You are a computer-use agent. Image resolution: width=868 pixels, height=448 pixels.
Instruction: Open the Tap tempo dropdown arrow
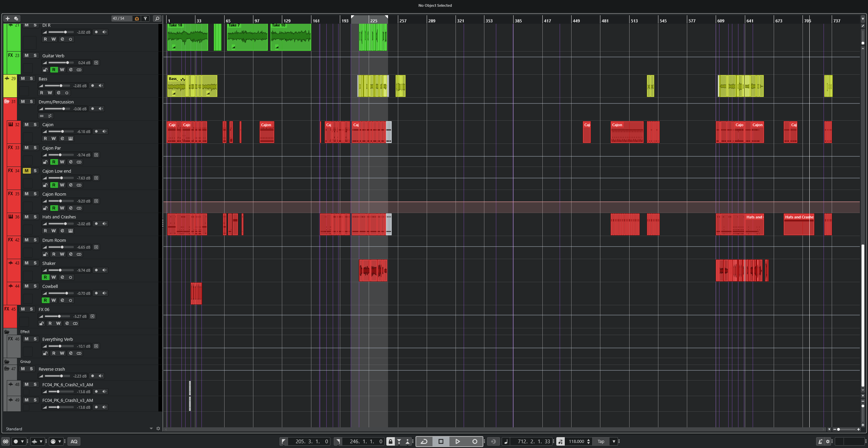[614, 441]
